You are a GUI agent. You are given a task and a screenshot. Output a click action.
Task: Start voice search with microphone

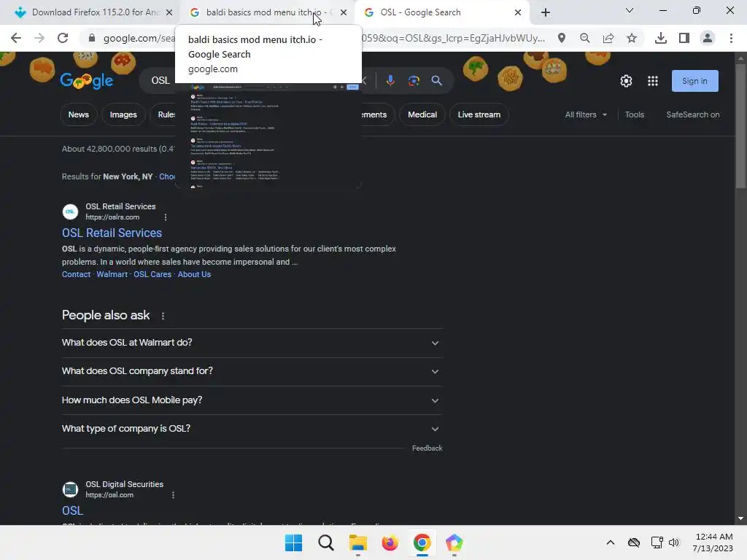pyautogui.click(x=390, y=80)
